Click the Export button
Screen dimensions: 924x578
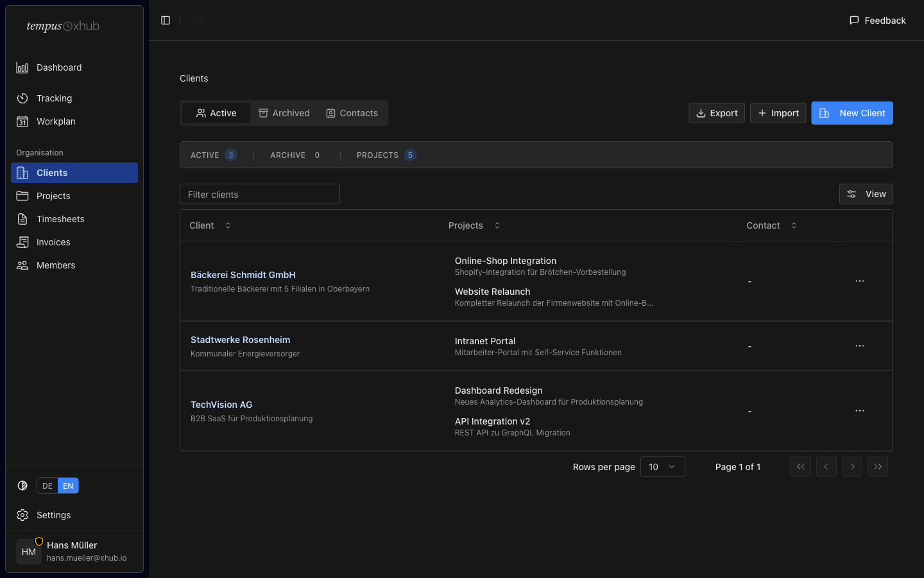coord(717,113)
